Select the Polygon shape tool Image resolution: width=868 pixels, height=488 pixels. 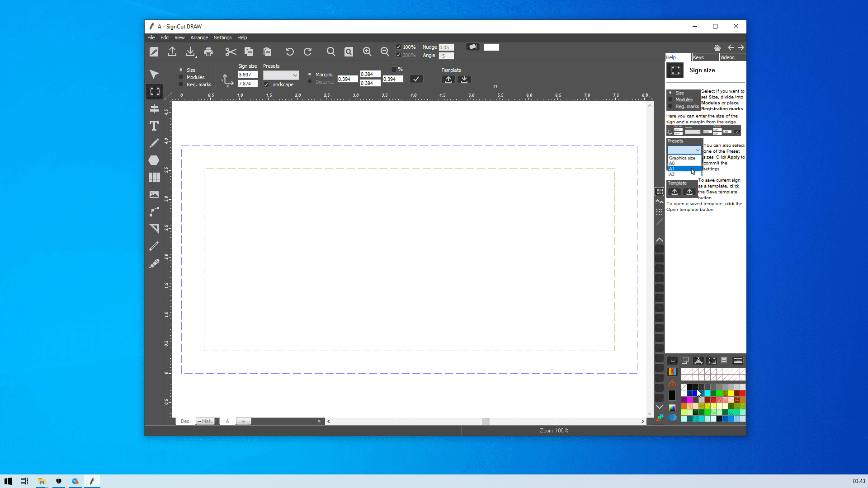click(154, 160)
